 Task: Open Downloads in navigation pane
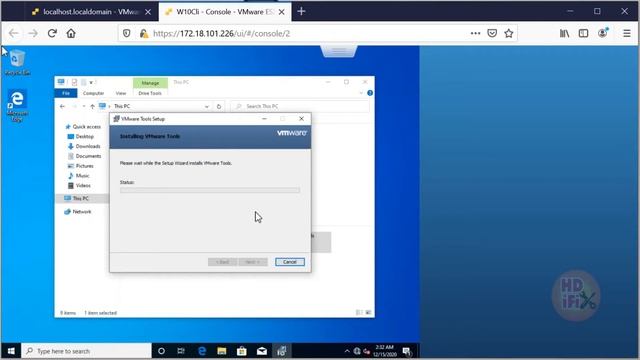tap(84, 146)
